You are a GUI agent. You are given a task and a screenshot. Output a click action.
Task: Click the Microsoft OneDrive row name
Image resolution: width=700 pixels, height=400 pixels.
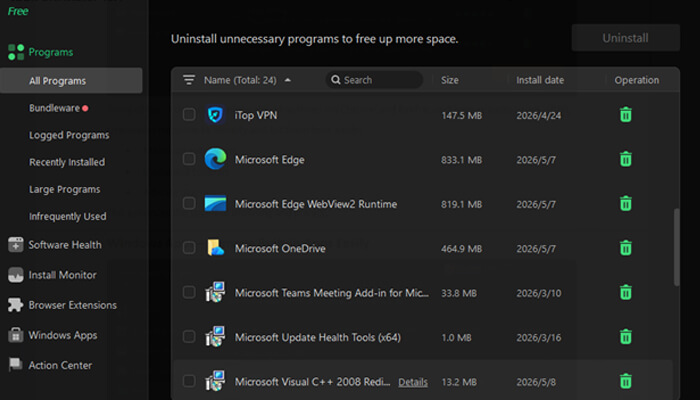(x=280, y=248)
